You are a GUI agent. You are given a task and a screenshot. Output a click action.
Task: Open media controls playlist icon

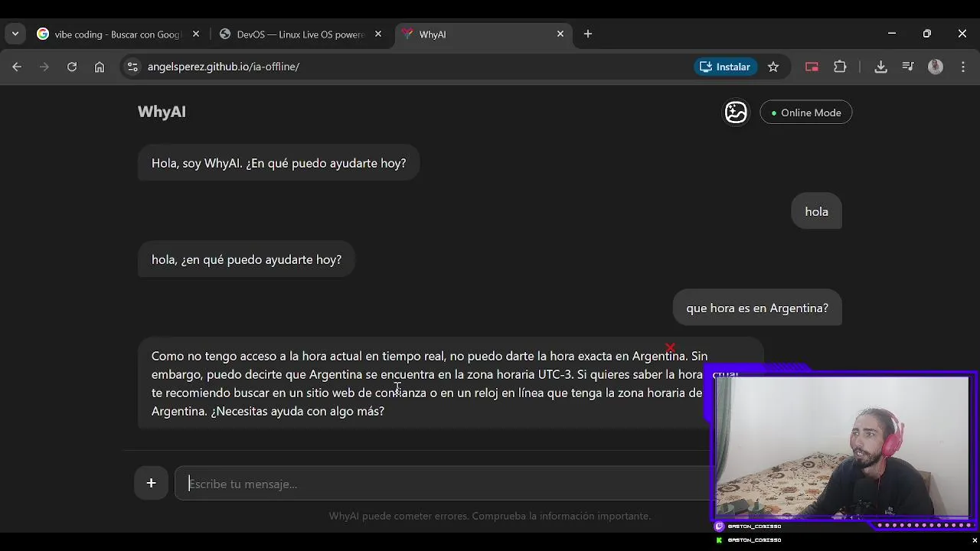[908, 67]
